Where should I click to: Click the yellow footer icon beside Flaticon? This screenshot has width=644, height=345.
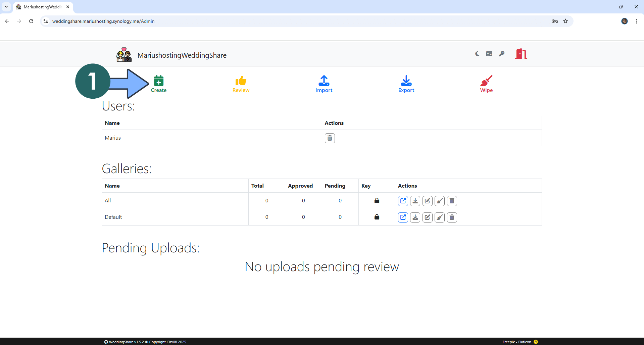pyautogui.click(x=536, y=342)
